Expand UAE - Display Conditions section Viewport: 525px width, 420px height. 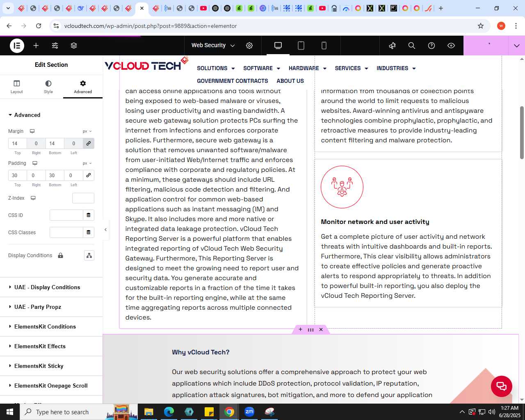pyautogui.click(x=51, y=287)
